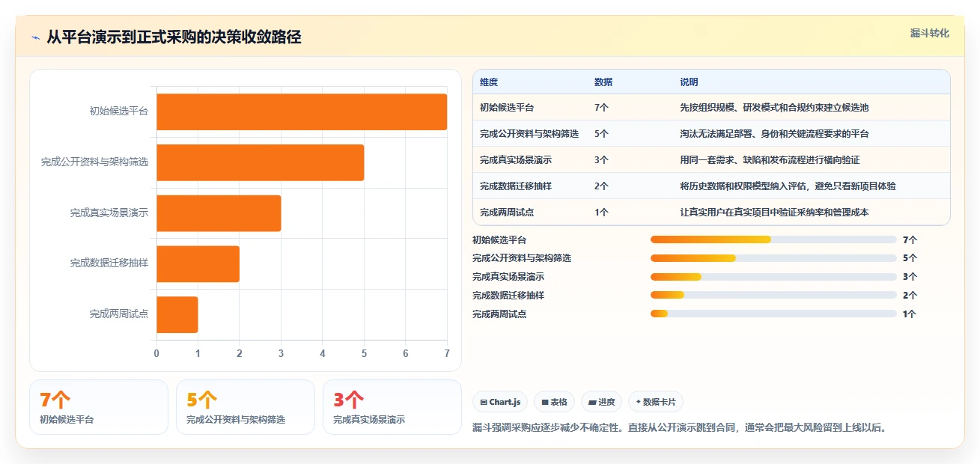Click the 完成公开资料与架构筛选 progress bar
Viewport: 980px width, 464px height.
pos(773,258)
